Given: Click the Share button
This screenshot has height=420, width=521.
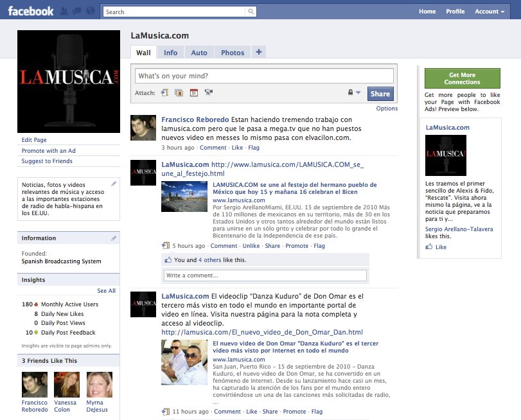Looking at the screenshot, I should [380, 94].
